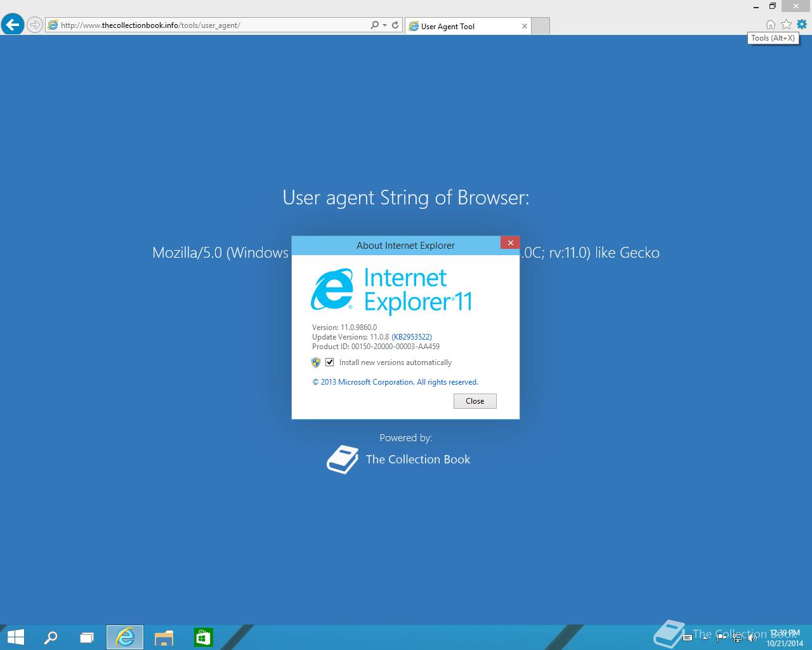
Task: Untick Install new versions automatically checkbox
Action: 329,362
